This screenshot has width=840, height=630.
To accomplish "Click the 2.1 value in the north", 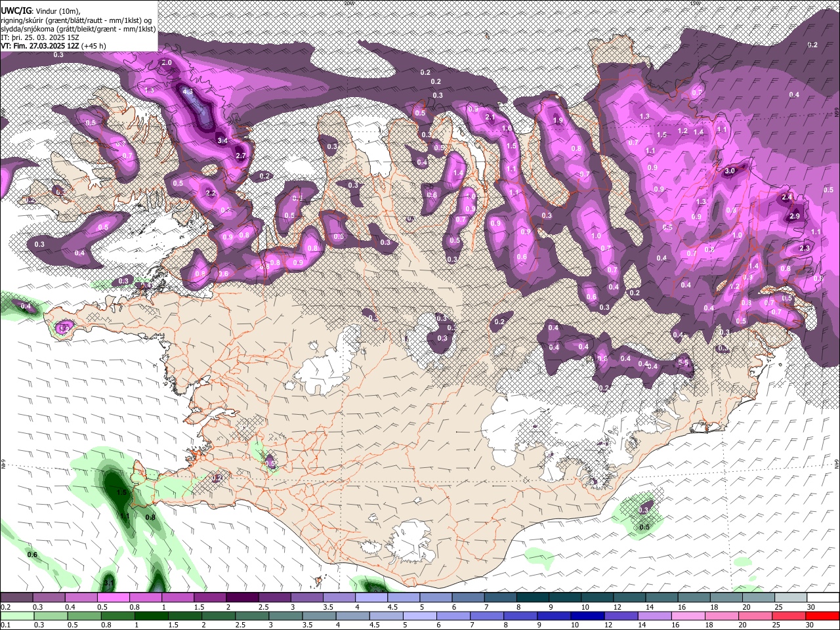I will tap(490, 117).
